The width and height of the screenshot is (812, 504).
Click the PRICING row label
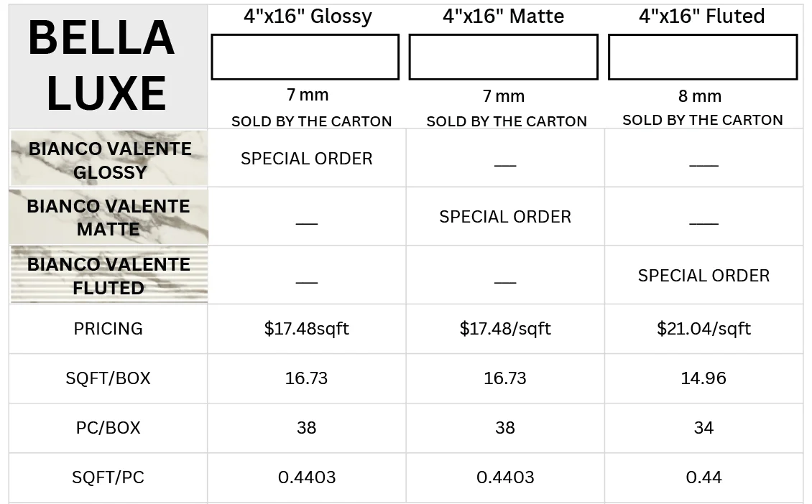(109, 329)
